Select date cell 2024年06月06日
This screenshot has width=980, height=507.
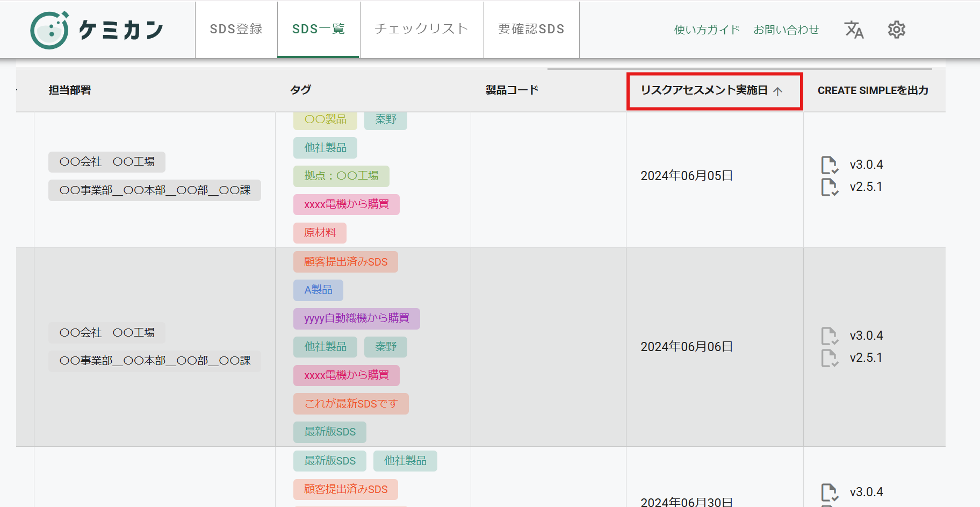pyautogui.click(x=687, y=347)
